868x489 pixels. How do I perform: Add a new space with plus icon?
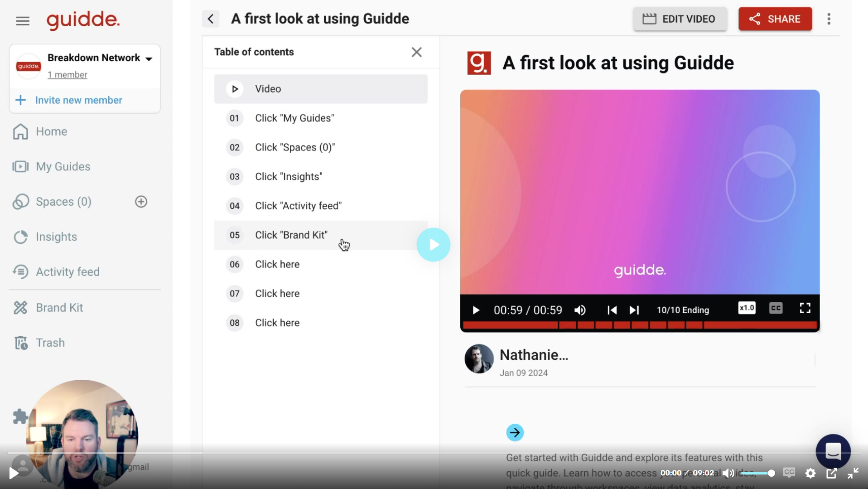pyautogui.click(x=141, y=202)
